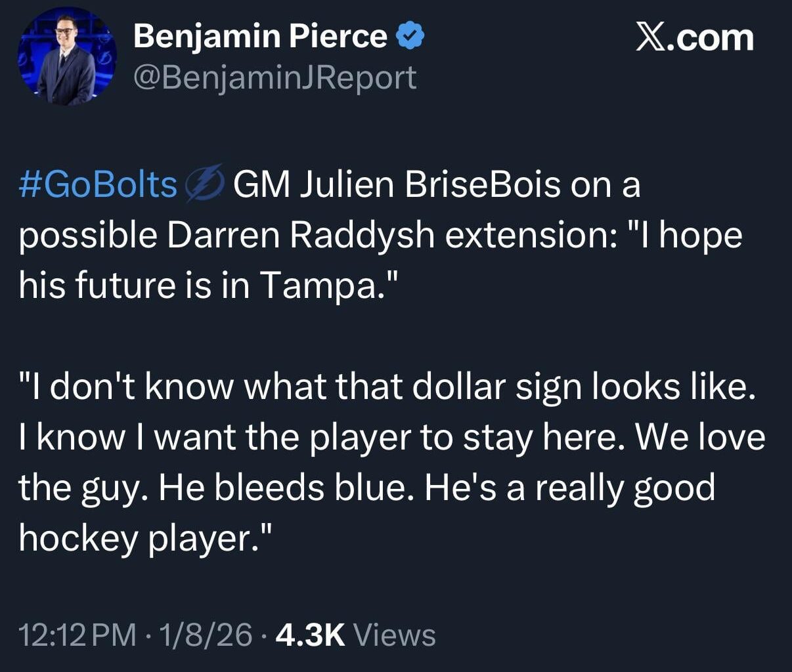The height and width of the screenshot is (672, 792).
Task: Open the #GoBolts hashtag
Action: tap(99, 184)
